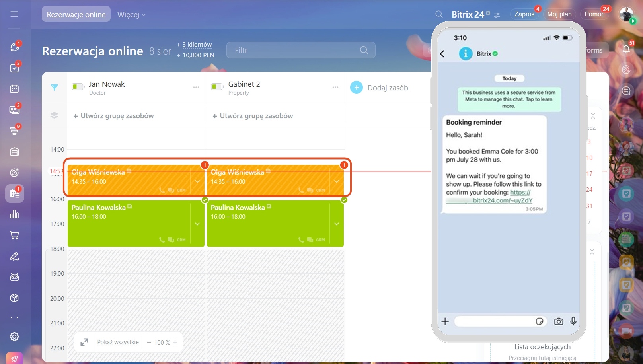Image resolution: width=643 pixels, height=364 pixels.
Task: Click the back arrow in the phone chat
Action: [442, 54]
